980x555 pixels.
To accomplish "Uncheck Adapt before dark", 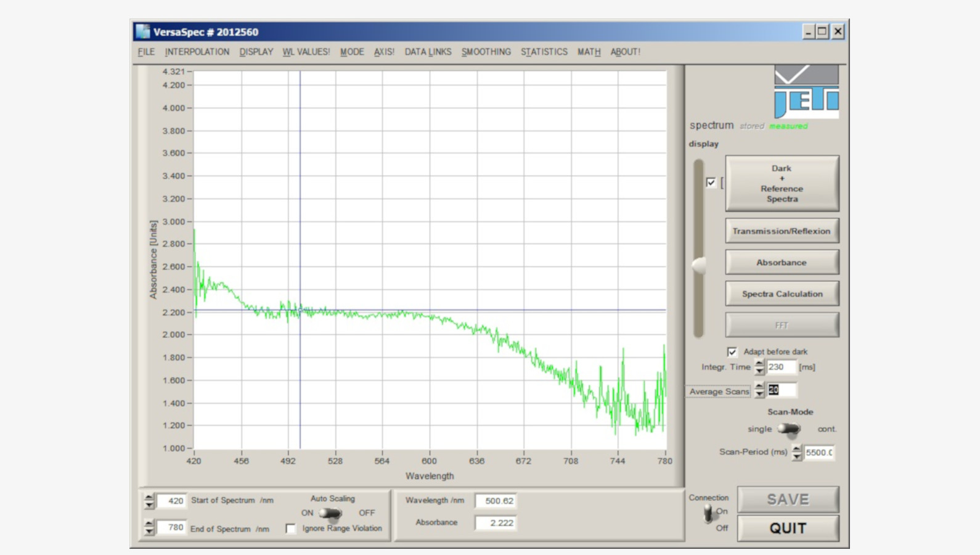I will (732, 351).
